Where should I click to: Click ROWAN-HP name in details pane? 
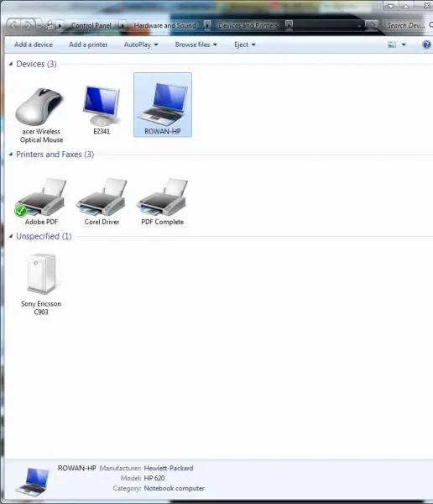(x=76, y=468)
